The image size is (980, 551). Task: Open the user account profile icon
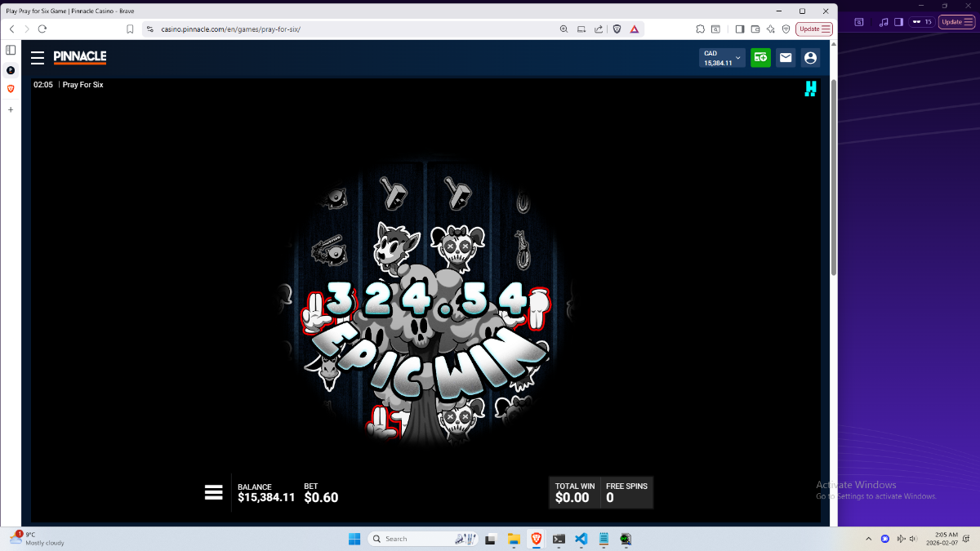coord(810,57)
